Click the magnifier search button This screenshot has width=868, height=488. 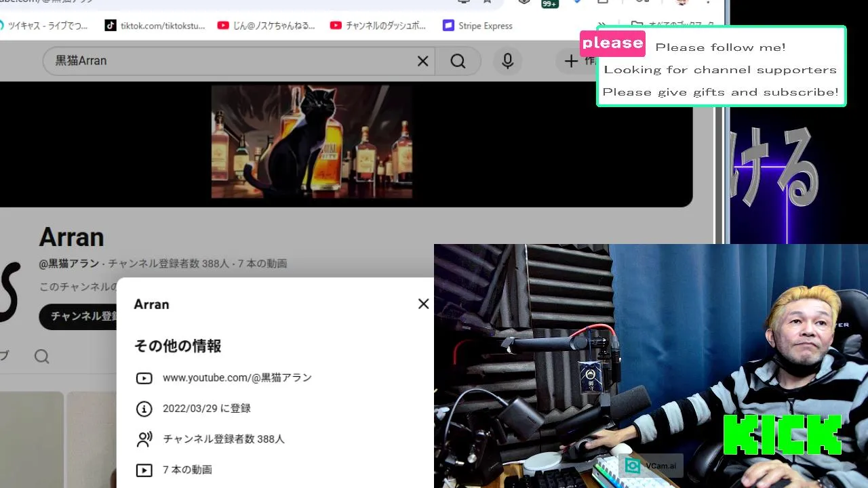pyautogui.click(x=458, y=61)
